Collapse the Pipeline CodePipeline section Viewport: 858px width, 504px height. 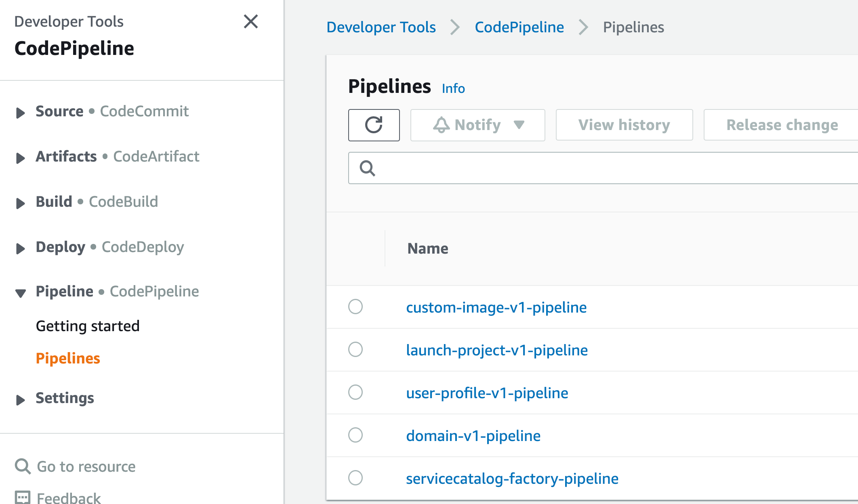point(20,293)
